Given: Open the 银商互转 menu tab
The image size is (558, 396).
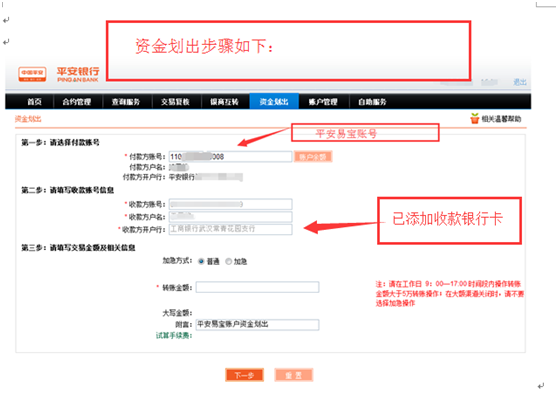Looking at the screenshot, I should 224,102.
